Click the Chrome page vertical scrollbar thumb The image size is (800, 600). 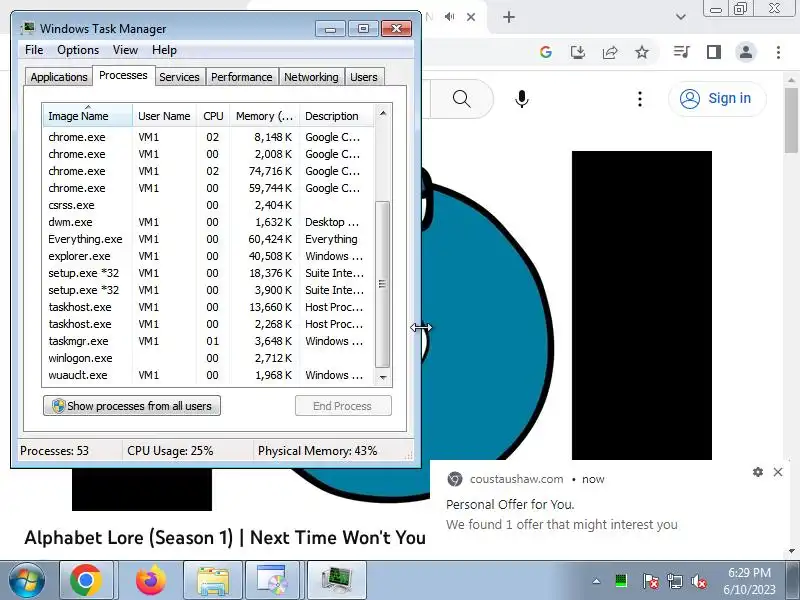click(x=791, y=120)
